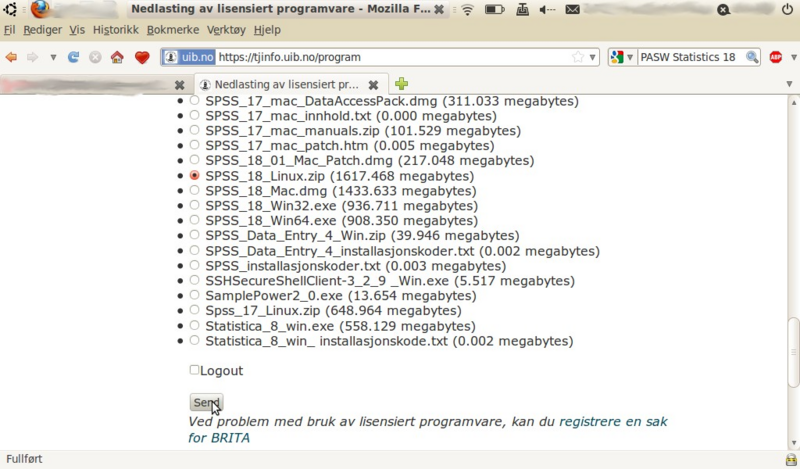Open a new tab with the green plus

(x=402, y=84)
